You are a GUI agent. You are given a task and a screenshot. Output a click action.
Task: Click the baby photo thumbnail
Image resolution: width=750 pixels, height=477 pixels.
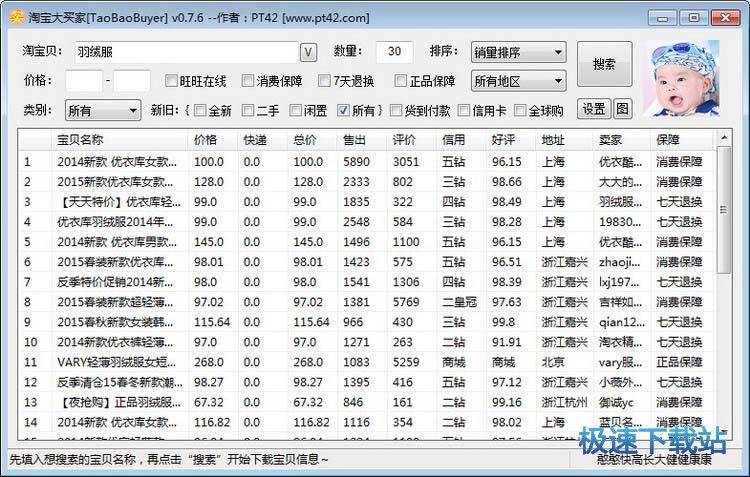tap(681, 79)
